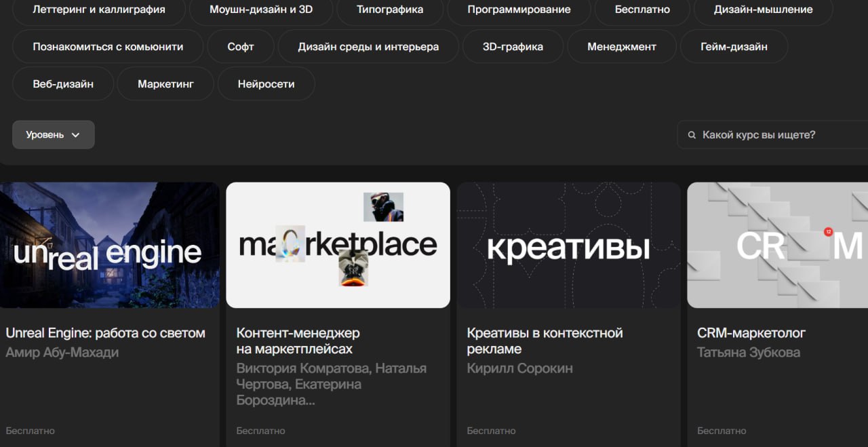Screen dimensions: 868x447
Task: Filter courses by Маркетинг chip
Action: pyautogui.click(x=165, y=84)
